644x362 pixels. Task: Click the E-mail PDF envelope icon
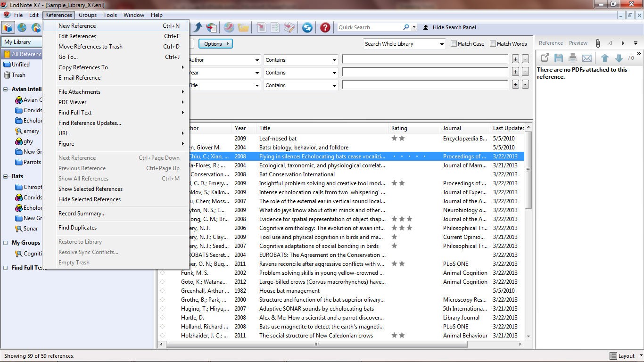587,58
